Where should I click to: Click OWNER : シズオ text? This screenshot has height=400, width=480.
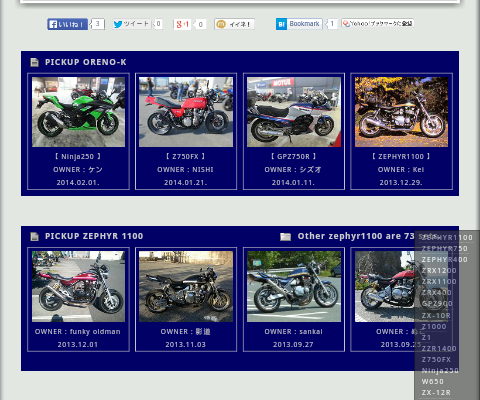coord(293,169)
